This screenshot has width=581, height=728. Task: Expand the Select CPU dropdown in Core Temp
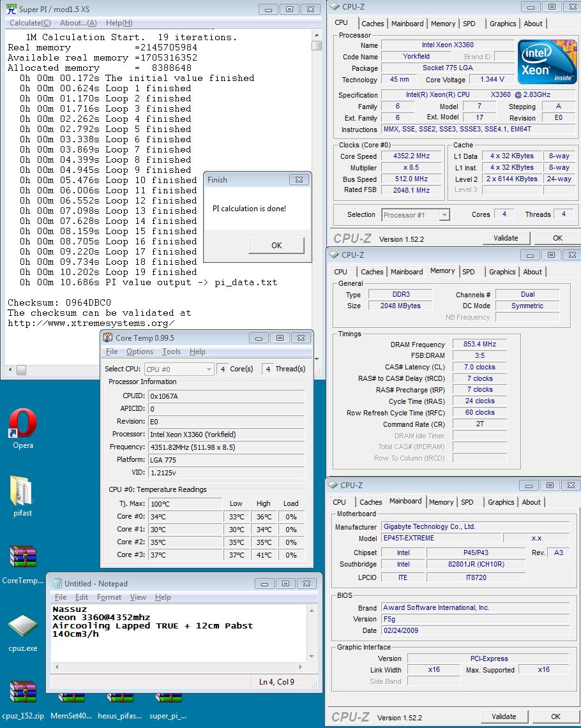[x=209, y=369]
